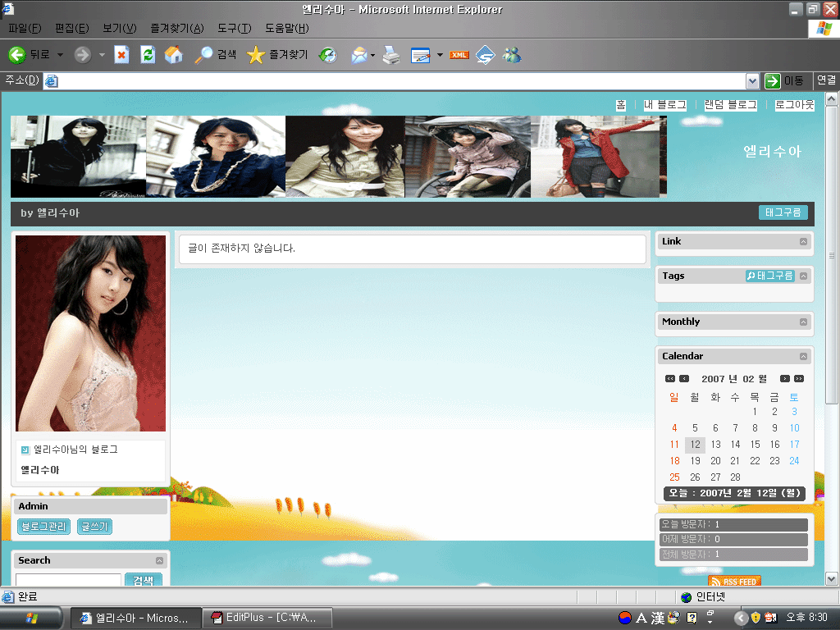840x630 pixels.
Task: Click the orange XML toolbar icon
Action: pyautogui.click(x=459, y=55)
